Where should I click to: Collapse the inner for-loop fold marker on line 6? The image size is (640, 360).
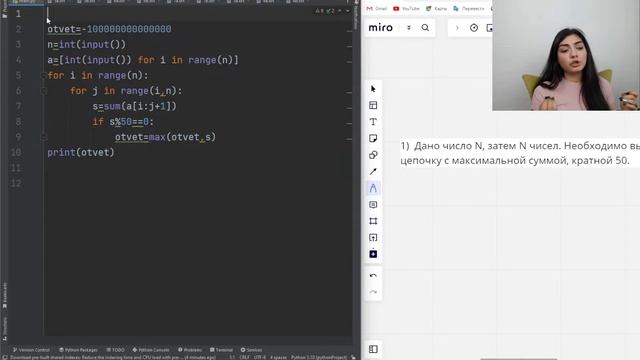click(43, 91)
